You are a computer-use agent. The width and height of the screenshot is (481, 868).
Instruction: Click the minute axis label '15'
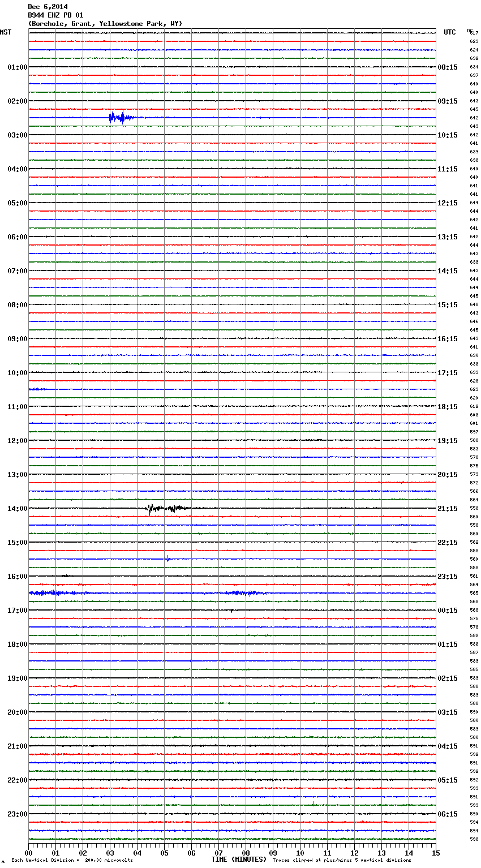[436, 853]
